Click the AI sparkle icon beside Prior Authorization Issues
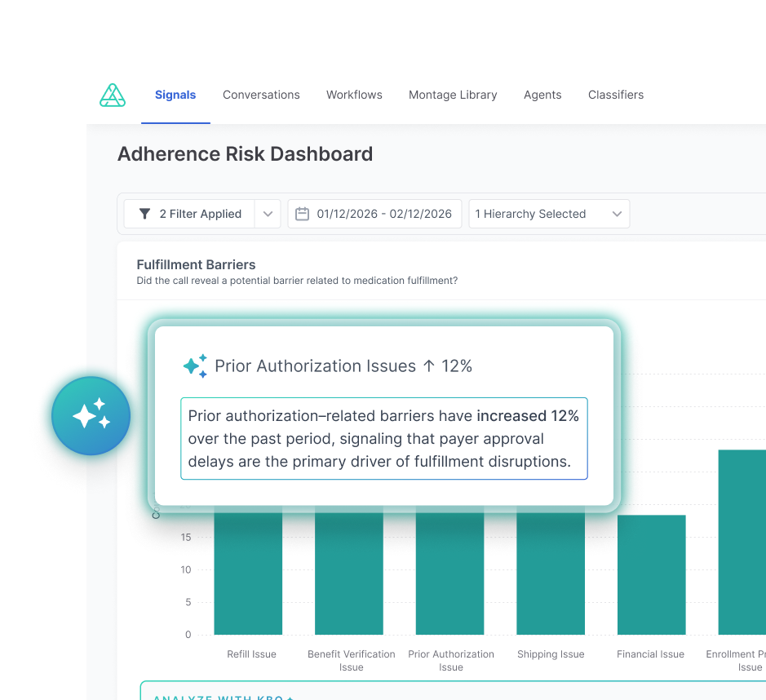 point(194,366)
